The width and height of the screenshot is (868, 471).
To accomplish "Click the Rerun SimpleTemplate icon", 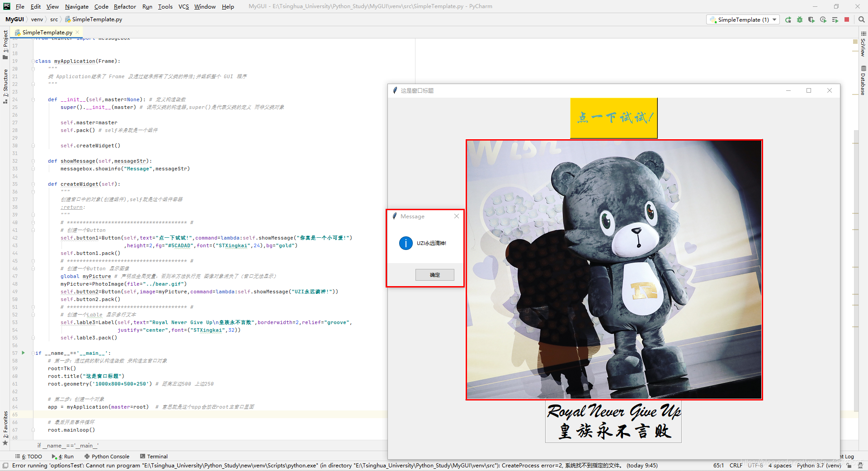I will [788, 20].
